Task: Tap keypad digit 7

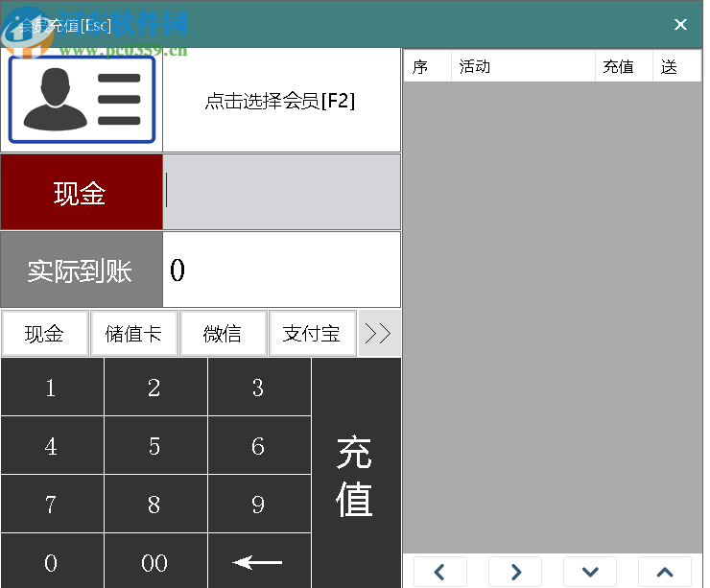Action: (x=52, y=504)
